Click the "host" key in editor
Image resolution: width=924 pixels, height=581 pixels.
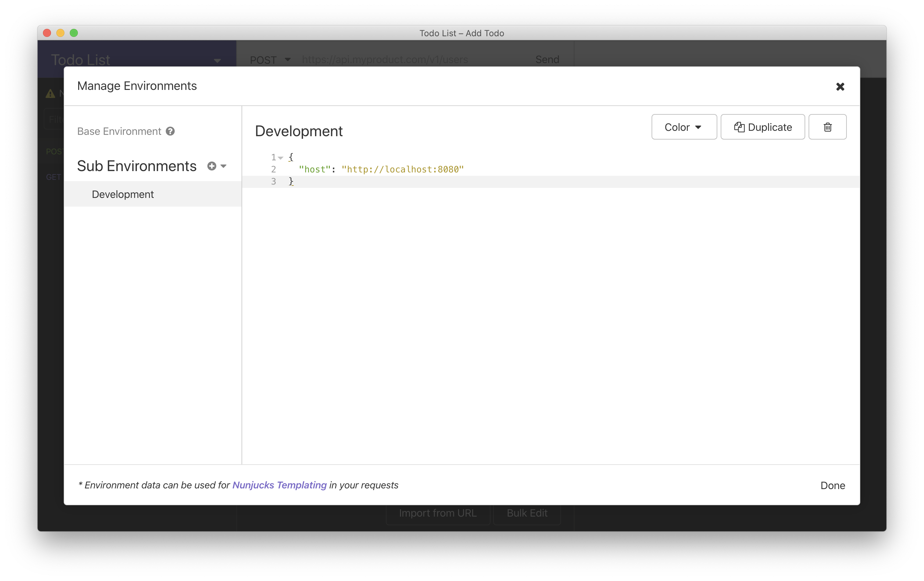315,169
